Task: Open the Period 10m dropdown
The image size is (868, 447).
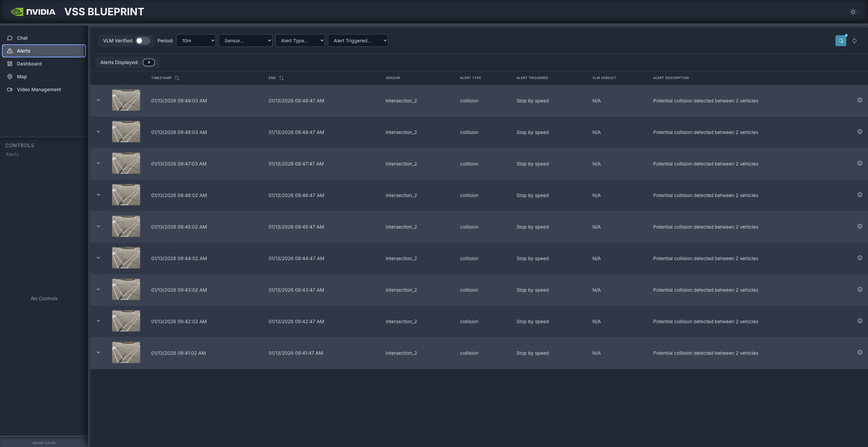Action: 196,41
